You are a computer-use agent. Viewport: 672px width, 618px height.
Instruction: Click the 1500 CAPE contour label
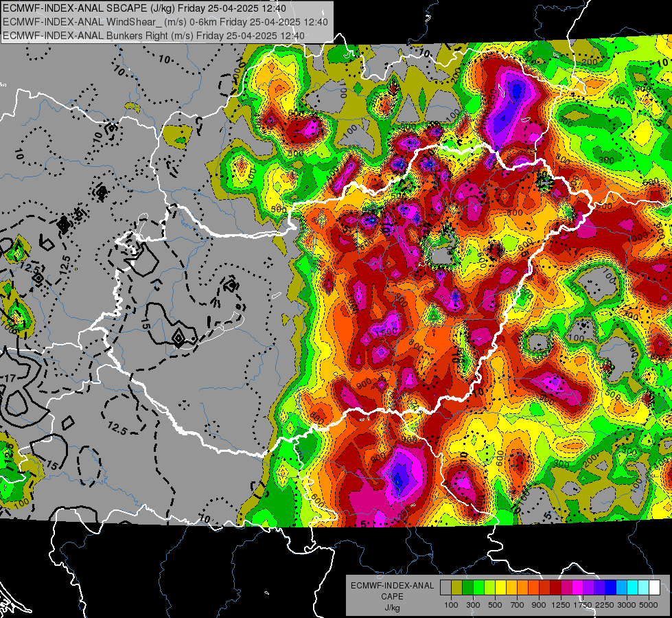388,332
